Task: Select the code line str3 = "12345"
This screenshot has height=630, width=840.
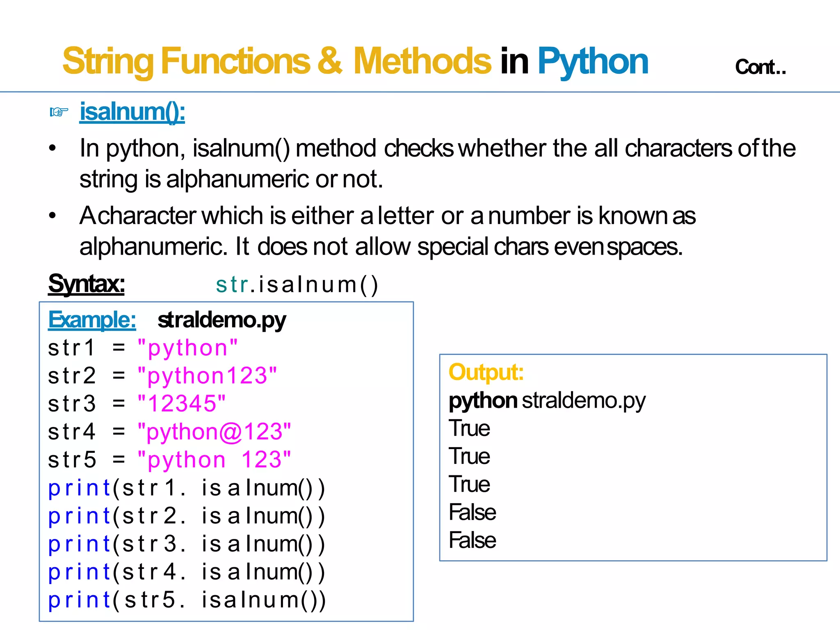Action: [x=137, y=404]
